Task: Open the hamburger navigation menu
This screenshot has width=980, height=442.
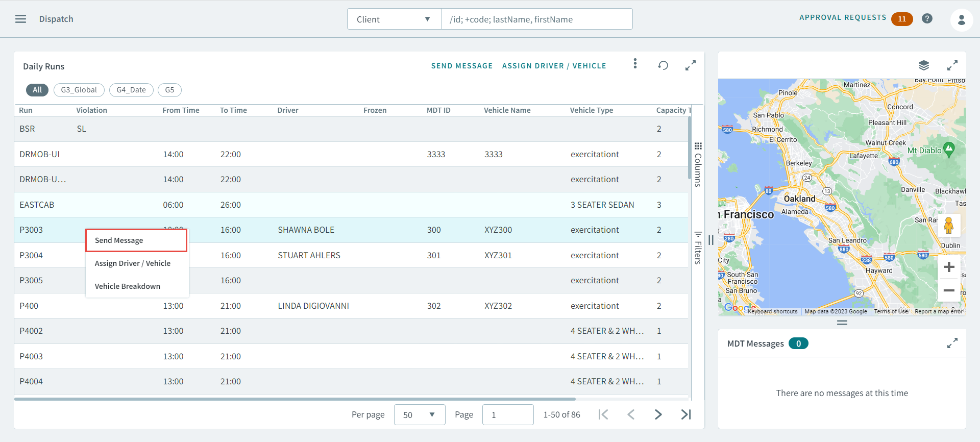Action: [x=20, y=19]
